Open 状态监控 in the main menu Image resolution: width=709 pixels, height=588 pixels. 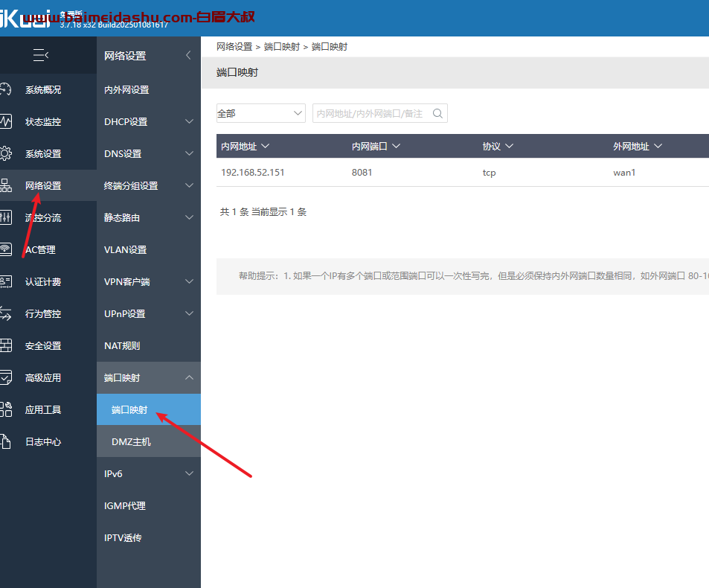pos(43,121)
